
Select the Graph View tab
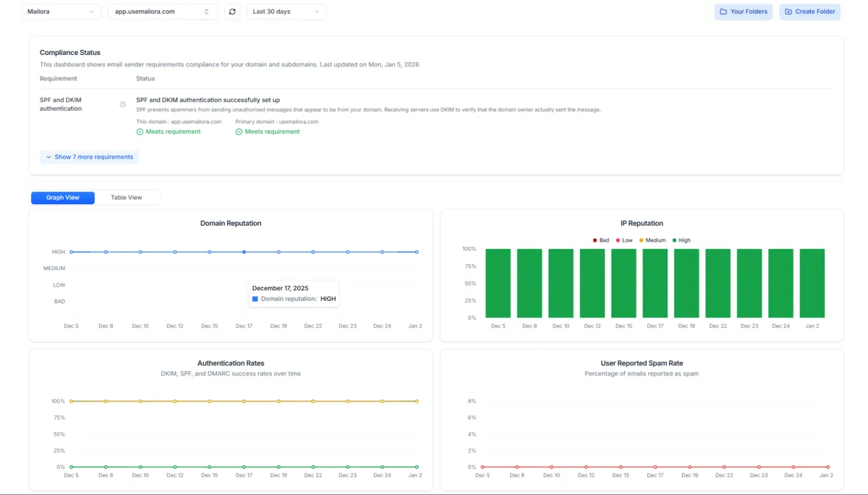[63, 198]
